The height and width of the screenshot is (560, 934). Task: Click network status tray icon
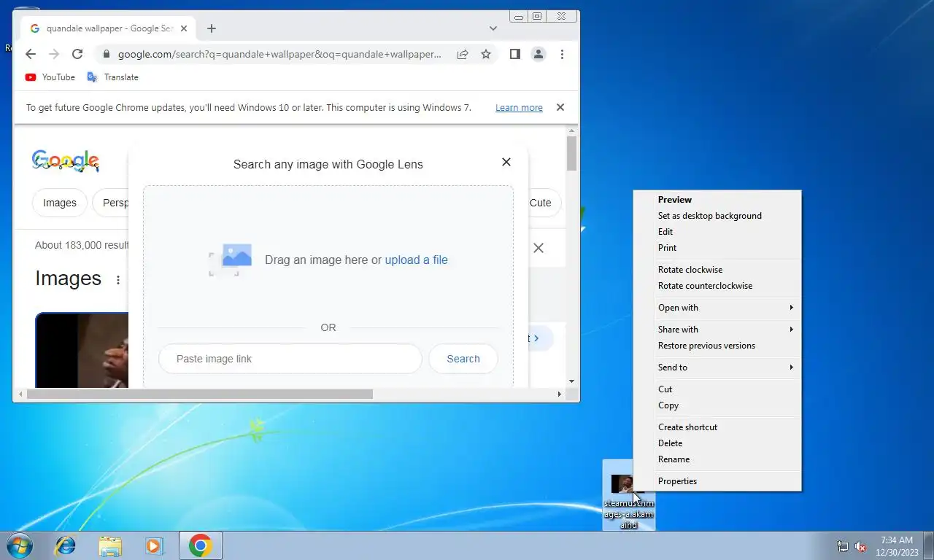[843, 546]
